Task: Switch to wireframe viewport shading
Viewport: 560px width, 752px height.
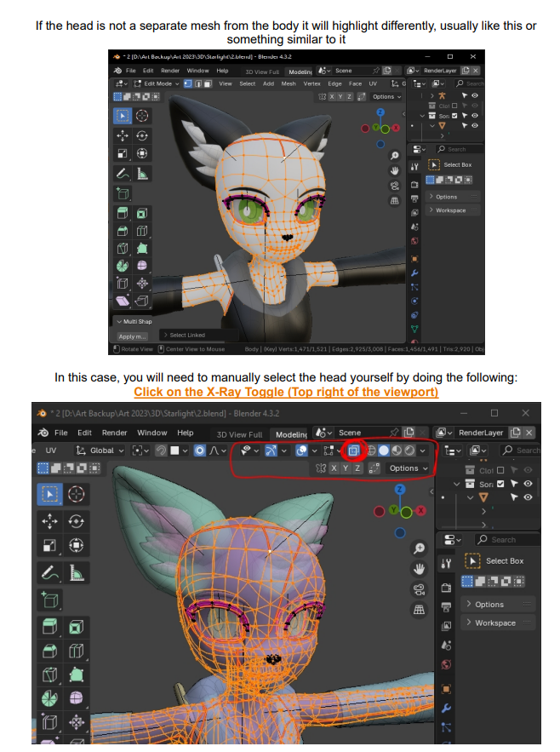Action: tap(373, 450)
